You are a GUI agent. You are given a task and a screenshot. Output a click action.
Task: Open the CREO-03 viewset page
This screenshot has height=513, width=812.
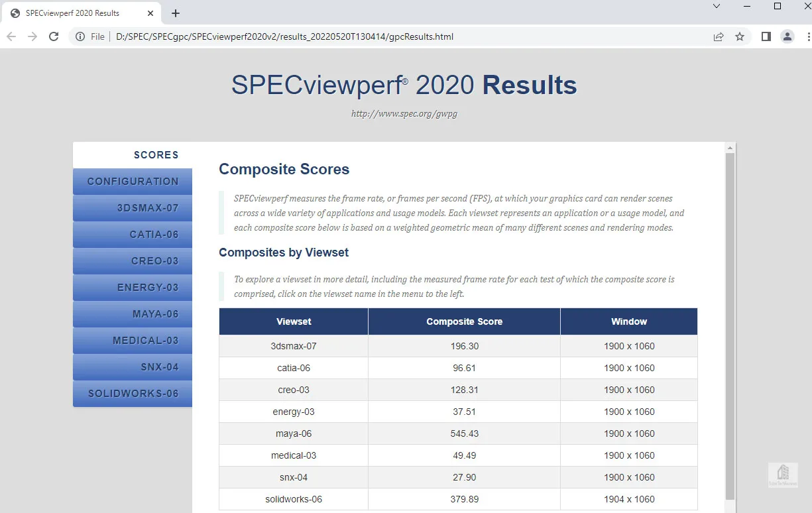[133, 260]
